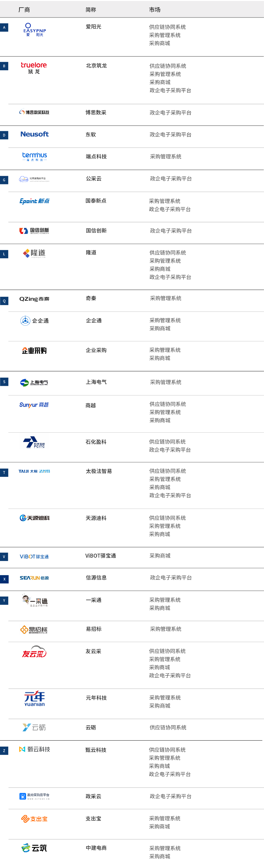Click the truelore 筑龙 logo
Screen dimensions: 264x868
pos(34,68)
